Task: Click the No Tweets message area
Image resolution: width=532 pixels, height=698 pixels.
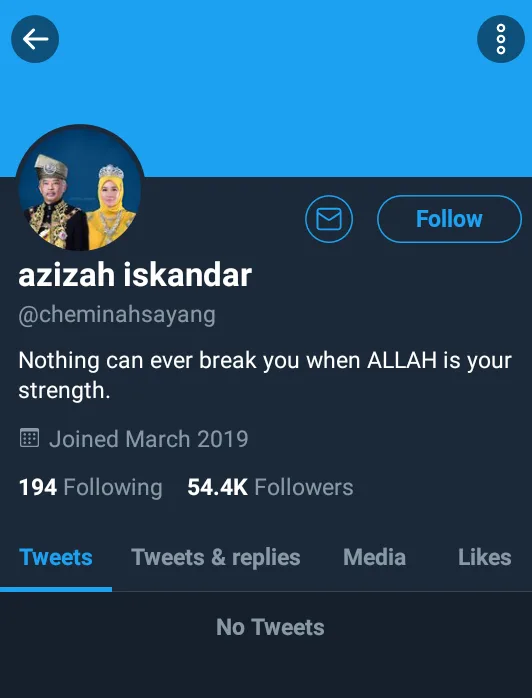Action: (x=270, y=627)
